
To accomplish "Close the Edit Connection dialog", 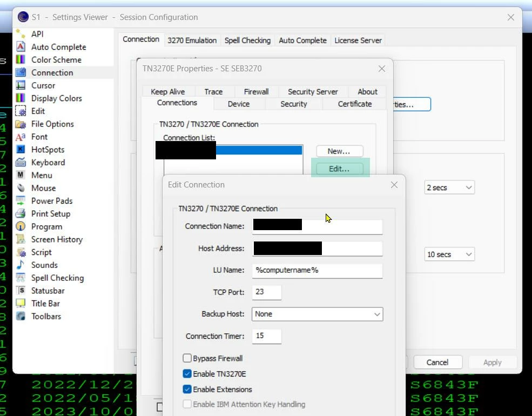I will 394,185.
